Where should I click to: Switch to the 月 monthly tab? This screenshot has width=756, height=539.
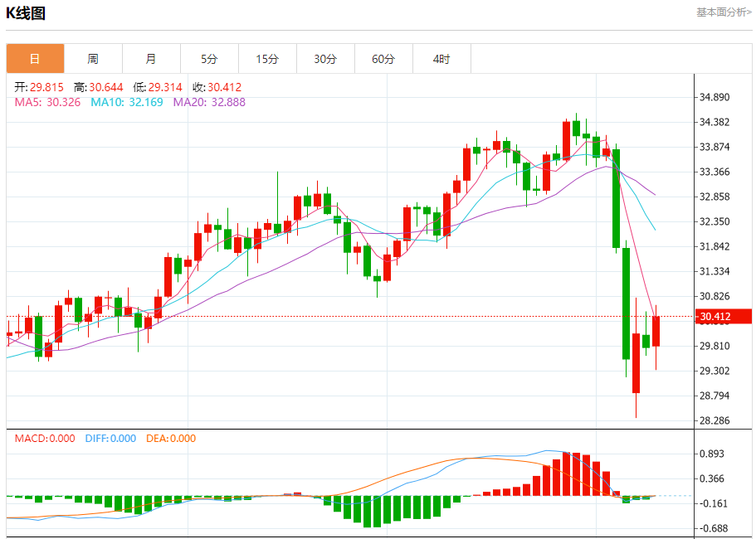(151, 59)
